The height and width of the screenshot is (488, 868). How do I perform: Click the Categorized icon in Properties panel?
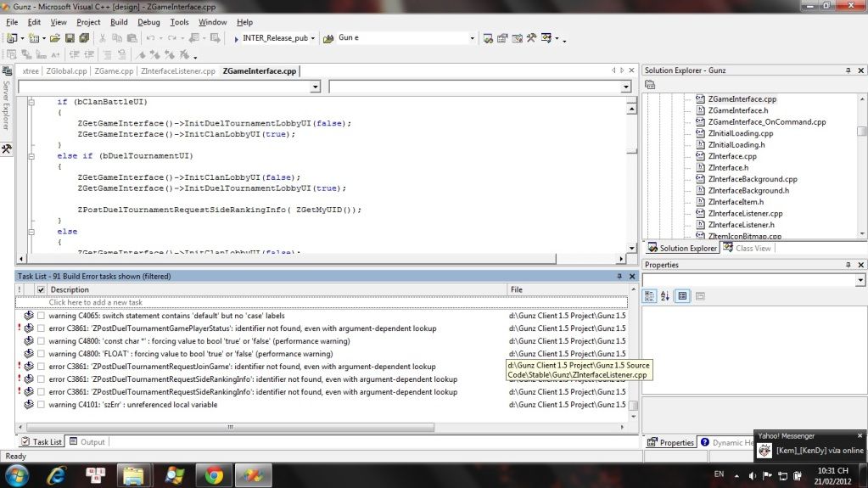(650, 296)
